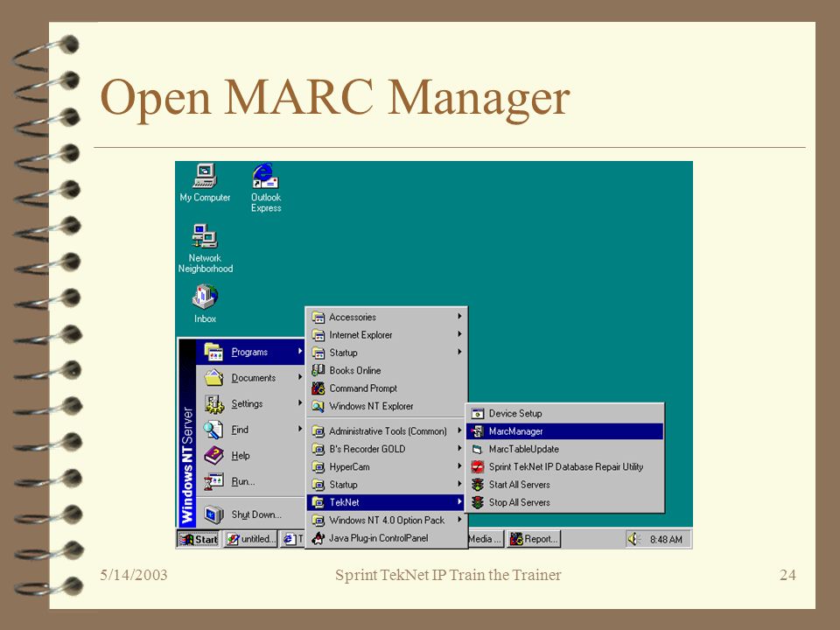Expand the Settings submenu arrow

(300, 402)
